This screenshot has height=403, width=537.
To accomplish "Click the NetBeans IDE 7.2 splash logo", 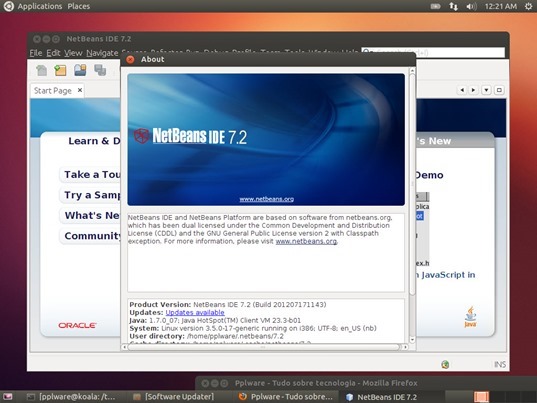I will pyautogui.click(x=190, y=136).
